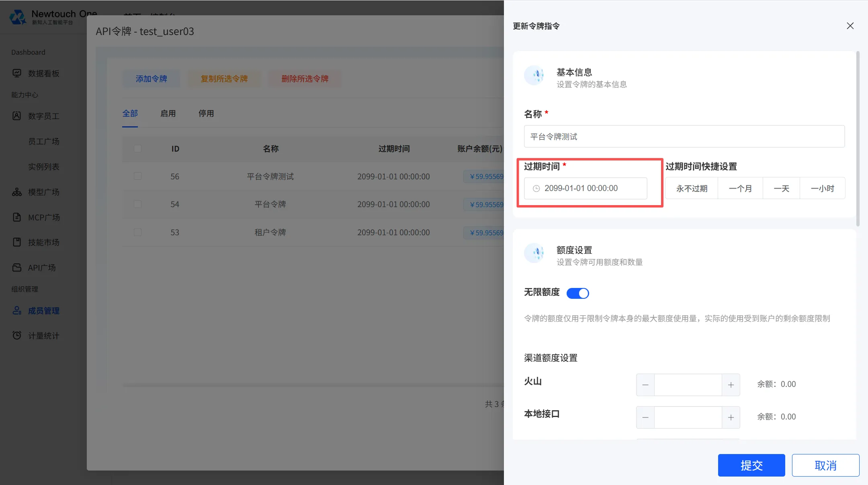Switch to the 启用 tab

(168, 113)
